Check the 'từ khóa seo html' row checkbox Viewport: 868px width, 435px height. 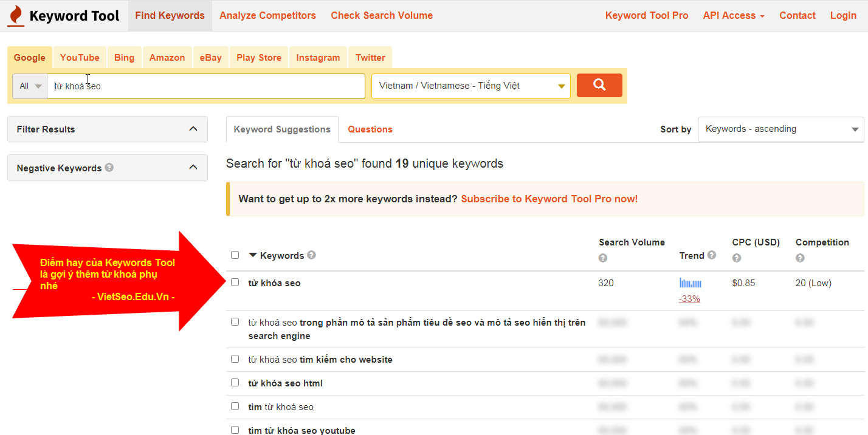click(235, 382)
